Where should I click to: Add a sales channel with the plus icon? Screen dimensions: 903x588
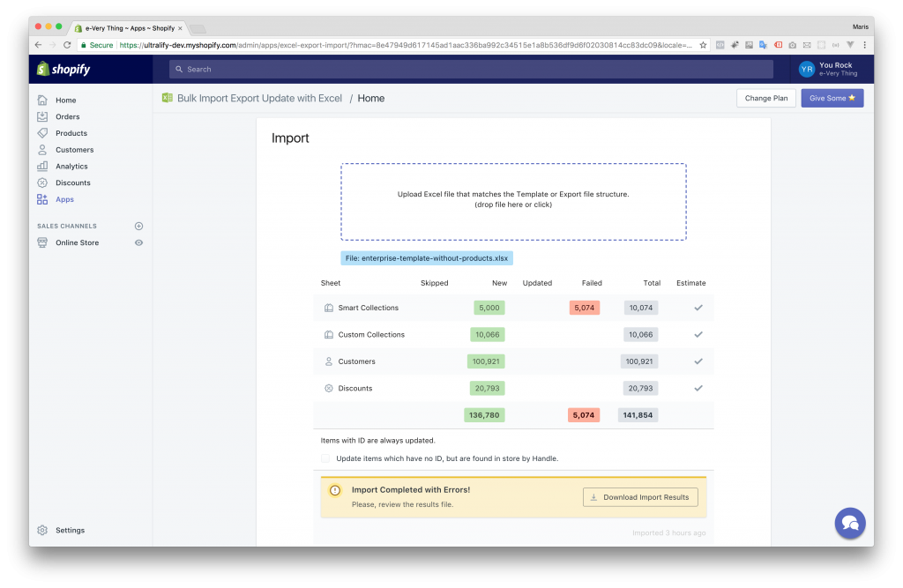coord(138,226)
